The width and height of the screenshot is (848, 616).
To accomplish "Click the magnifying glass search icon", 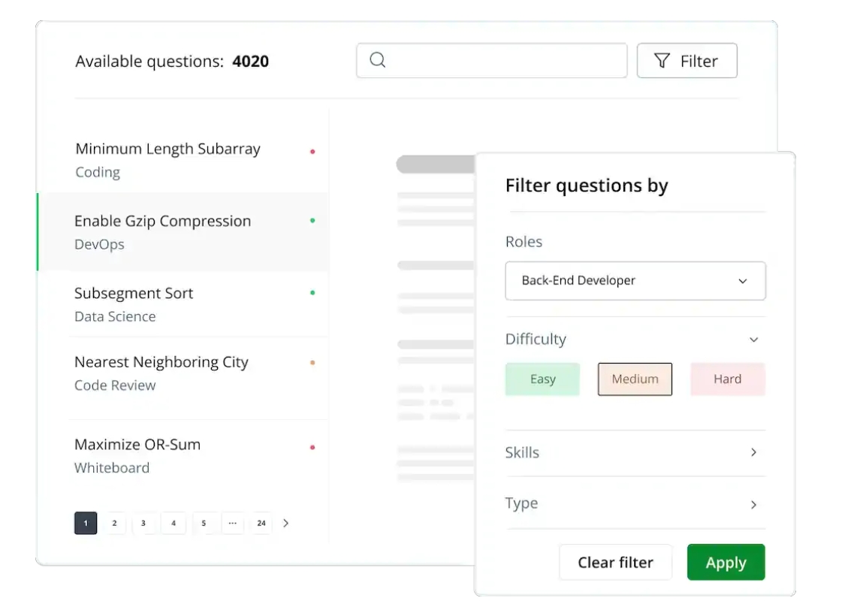I will pos(378,60).
